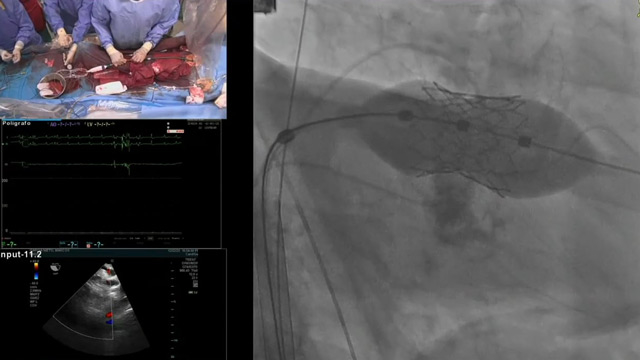Click the LV pressure readout in Poligrafo
This screenshot has width=640, height=360.
pyautogui.click(x=100, y=124)
